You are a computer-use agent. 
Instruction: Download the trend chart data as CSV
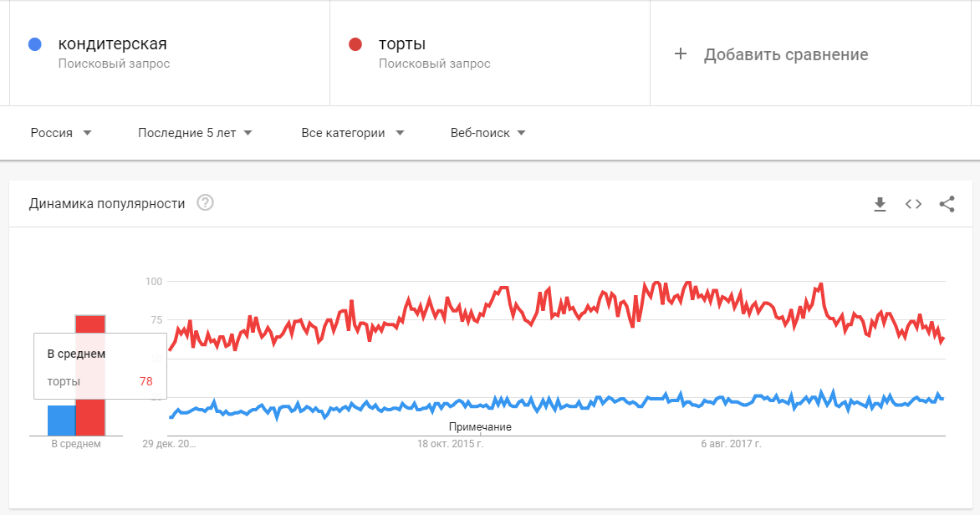880,204
